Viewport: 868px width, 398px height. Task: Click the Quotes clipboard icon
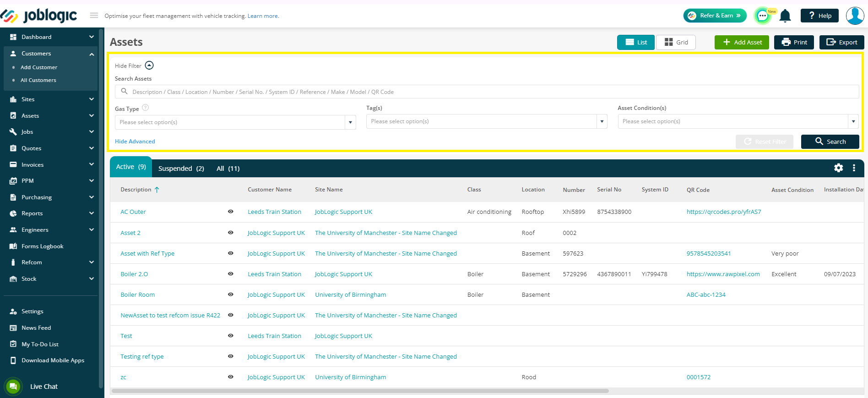click(x=13, y=148)
